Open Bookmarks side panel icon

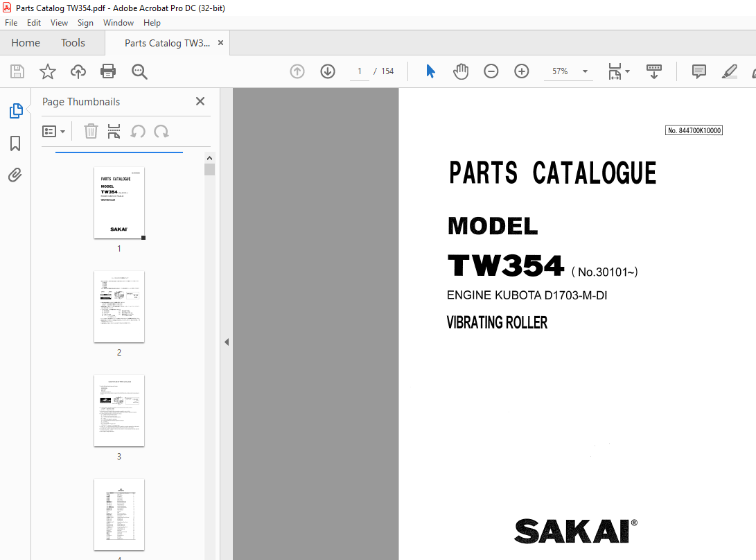coord(15,143)
